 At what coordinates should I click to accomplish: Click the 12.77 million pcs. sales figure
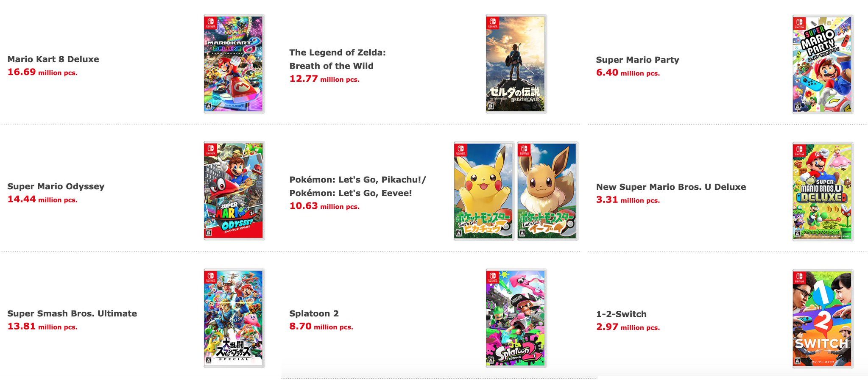pos(324,79)
